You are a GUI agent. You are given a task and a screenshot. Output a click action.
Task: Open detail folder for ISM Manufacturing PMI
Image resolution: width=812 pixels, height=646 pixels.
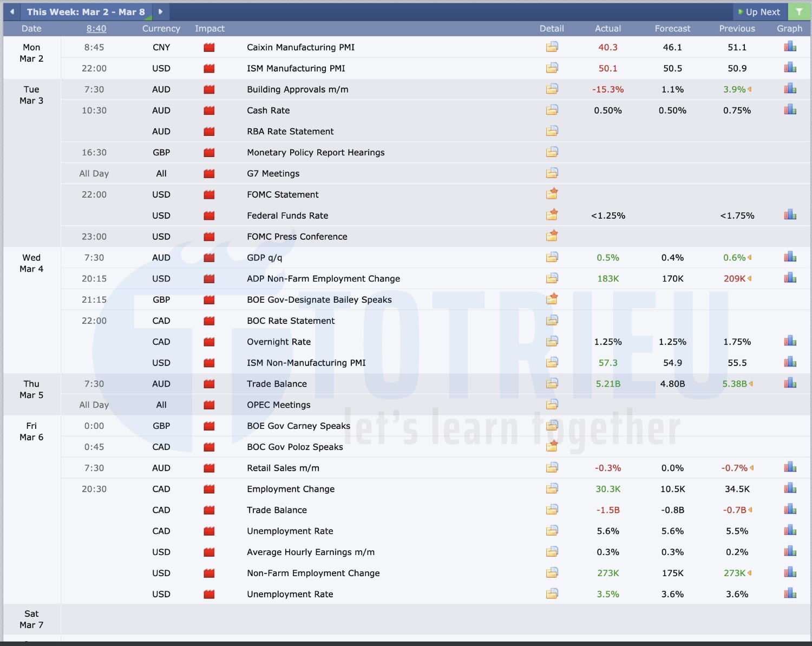[552, 68]
